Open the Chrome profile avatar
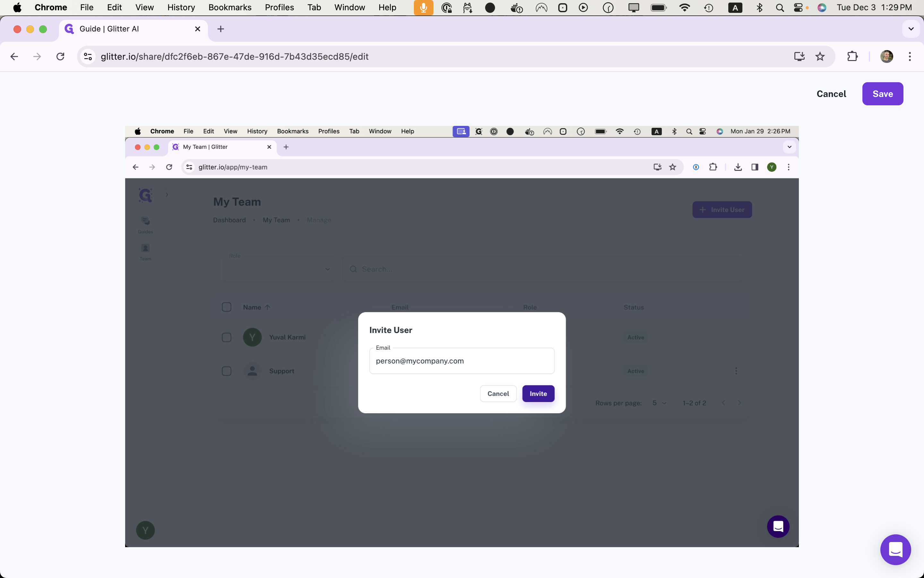The width and height of the screenshot is (924, 578). pos(886,57)
